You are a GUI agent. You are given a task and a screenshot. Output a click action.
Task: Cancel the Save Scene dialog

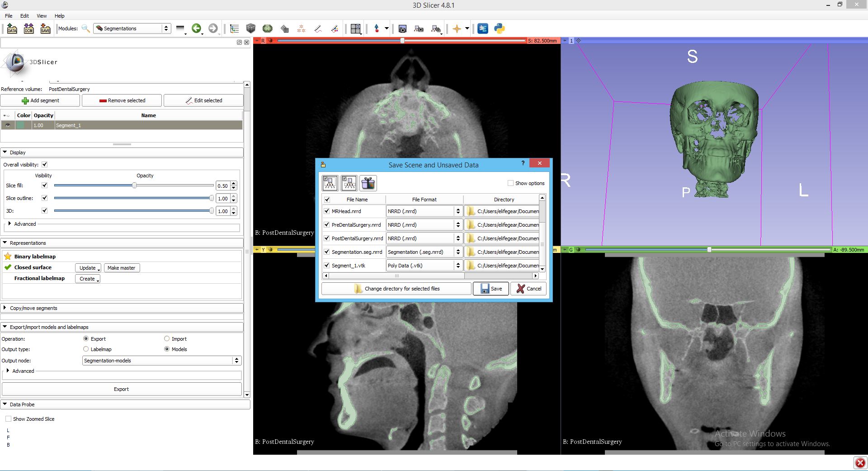(x=528, y=289)
